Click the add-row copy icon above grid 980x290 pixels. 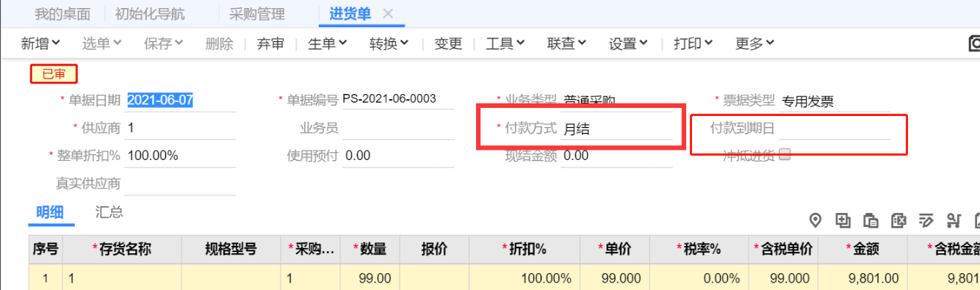(x=843, y=220)
